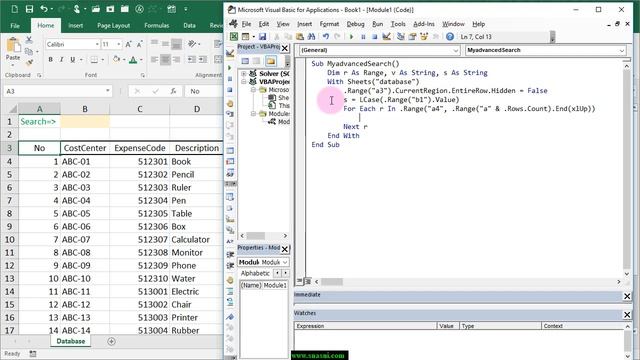Click Excel Undo arrow in quick access toolbar
The width and height of the screenshot is (640, 360).
pos(44,9)
